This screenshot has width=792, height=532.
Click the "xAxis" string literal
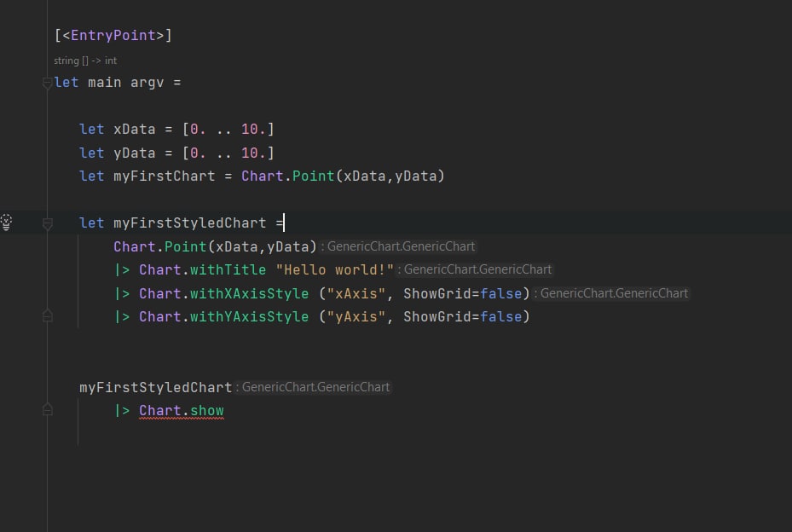356,293
